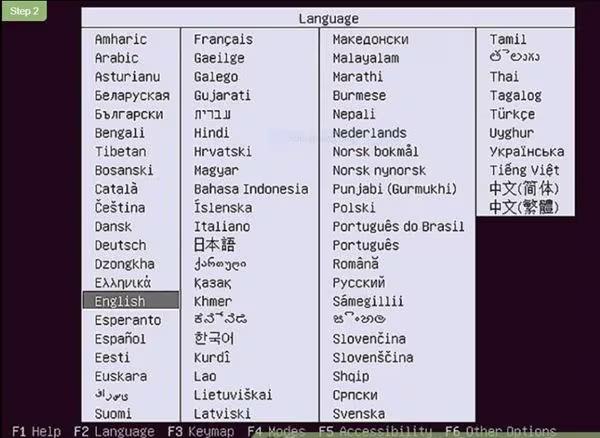Select Nederlands from the list

click(369, 133)
